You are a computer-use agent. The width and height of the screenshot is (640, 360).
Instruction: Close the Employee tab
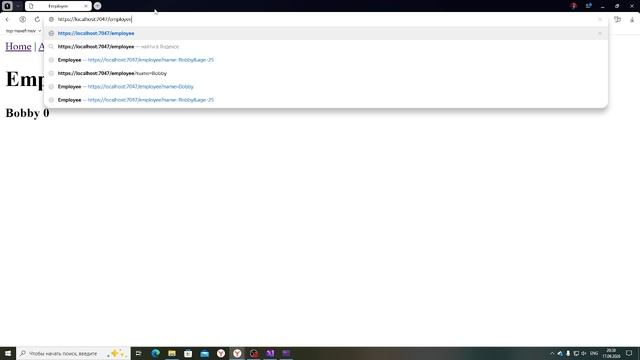(x=85, y=6)
